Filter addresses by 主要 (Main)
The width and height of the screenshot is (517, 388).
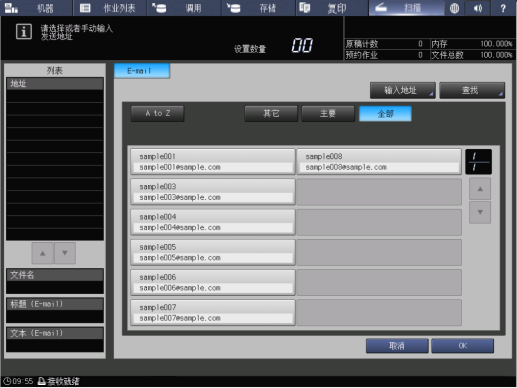[328, 113]
